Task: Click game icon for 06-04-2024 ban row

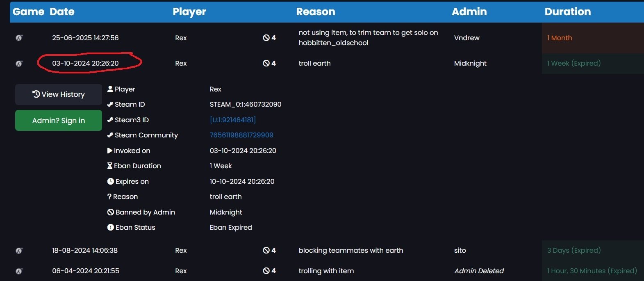Action: [x=19, y=271]
